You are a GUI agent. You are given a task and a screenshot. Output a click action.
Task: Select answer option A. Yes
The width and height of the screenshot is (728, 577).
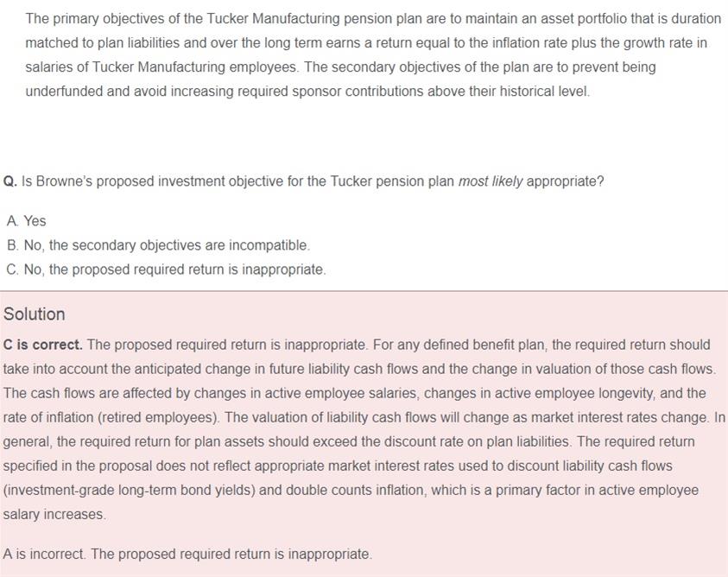click(27, 220)
